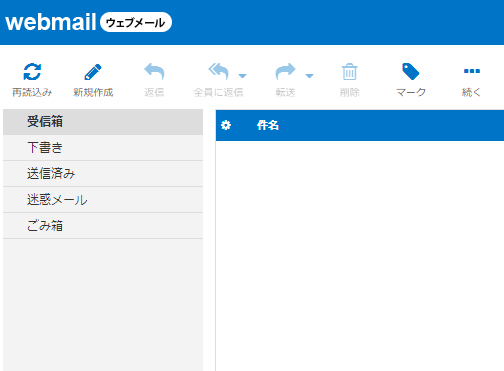Open the ごみ箱 trash folder

[x=103, y=226]
